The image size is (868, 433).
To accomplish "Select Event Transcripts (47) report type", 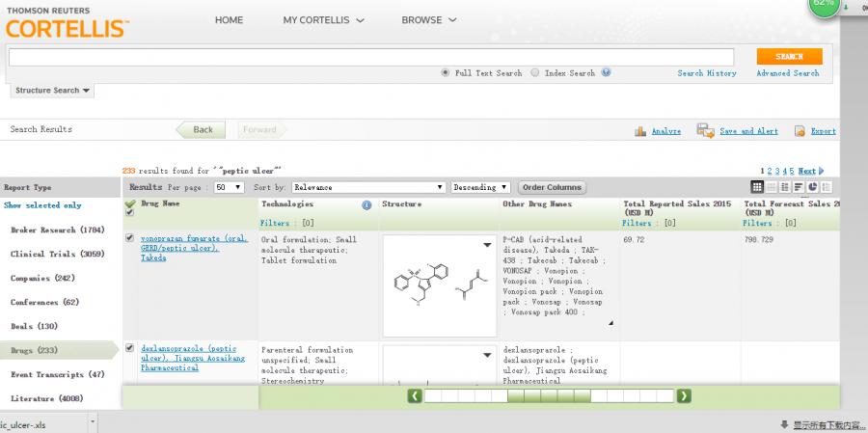I will click(58, 374).
